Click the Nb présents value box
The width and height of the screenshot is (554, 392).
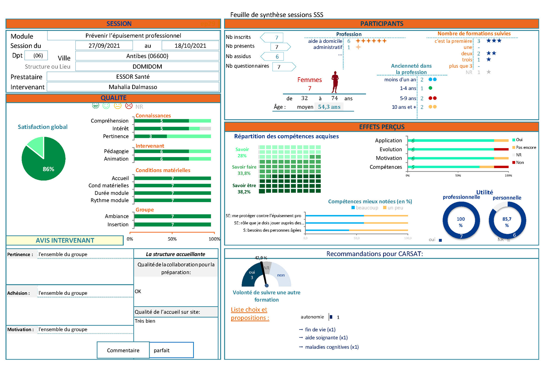(281, 47)
